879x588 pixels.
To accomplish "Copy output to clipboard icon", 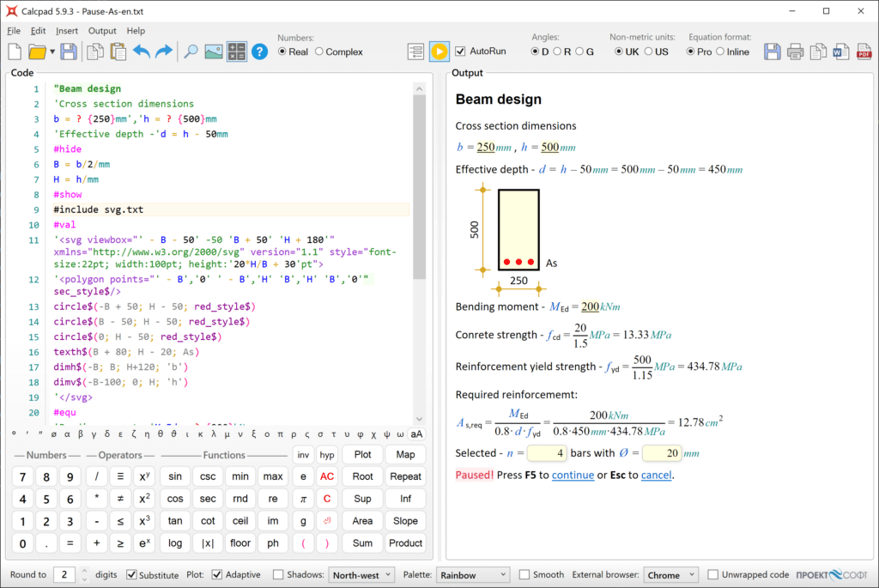I will 818,52.
